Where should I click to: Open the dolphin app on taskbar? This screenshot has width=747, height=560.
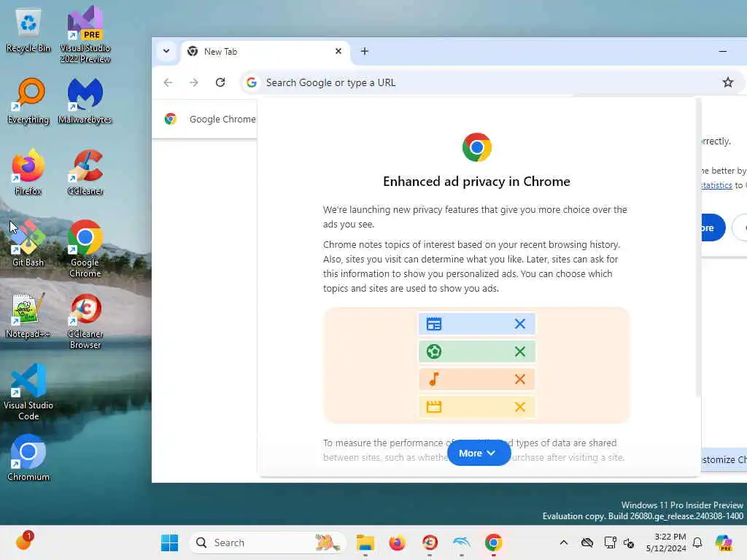pyautogui.click(x=461, y=542)
